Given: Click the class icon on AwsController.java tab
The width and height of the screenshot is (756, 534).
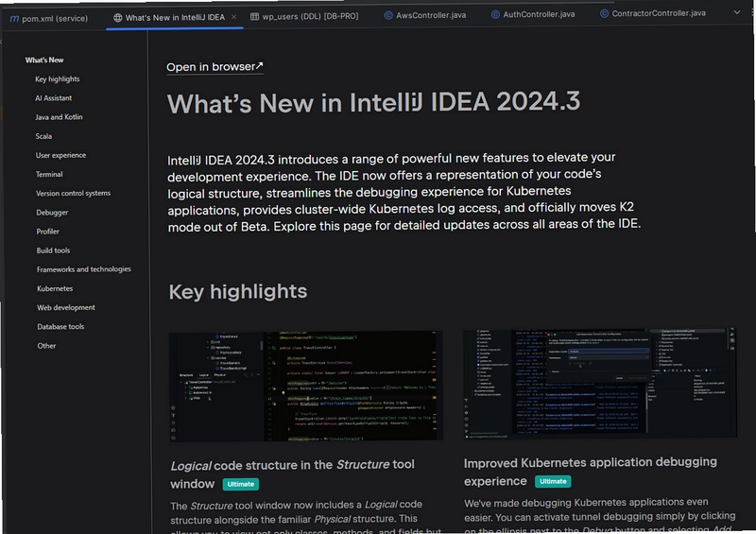Looking at the screenshot, I should tap(388, 15).
